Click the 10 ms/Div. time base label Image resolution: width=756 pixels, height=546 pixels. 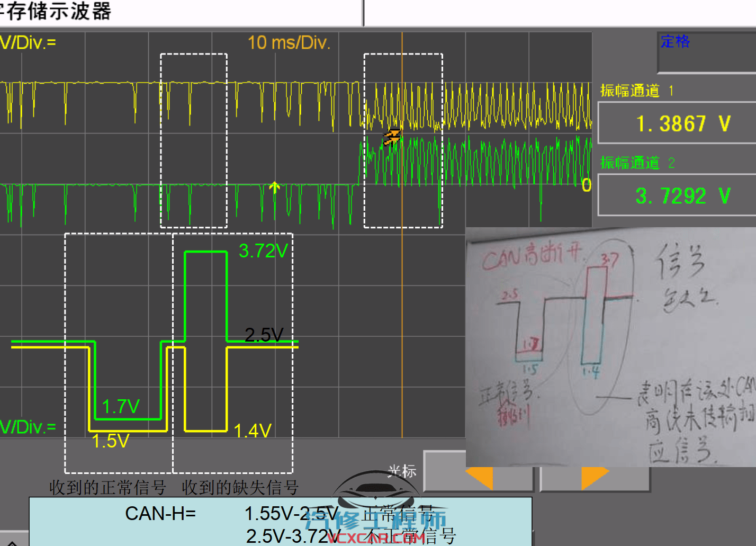[x=289, y=43]
